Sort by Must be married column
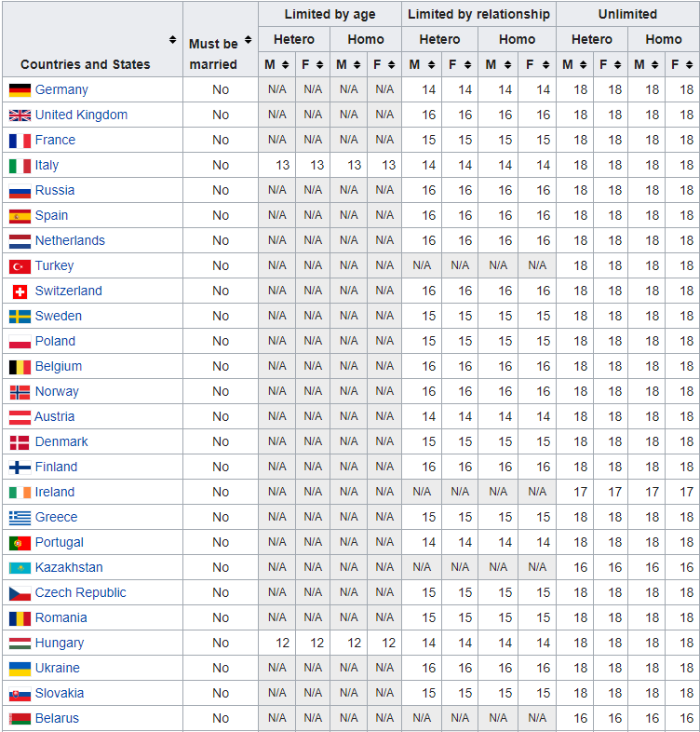Viewport: 700px width, 732px height. (x=249, y=40)
